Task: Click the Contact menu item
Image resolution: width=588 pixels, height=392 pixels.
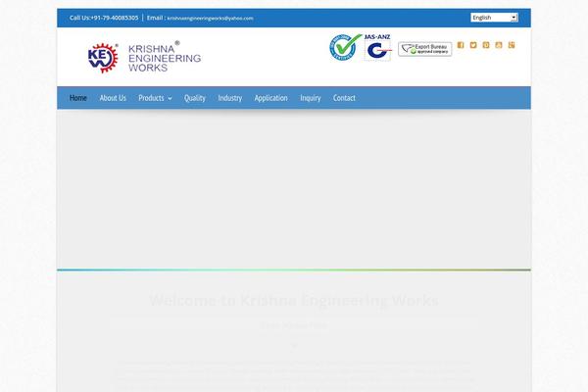Action: coord(344,98)
